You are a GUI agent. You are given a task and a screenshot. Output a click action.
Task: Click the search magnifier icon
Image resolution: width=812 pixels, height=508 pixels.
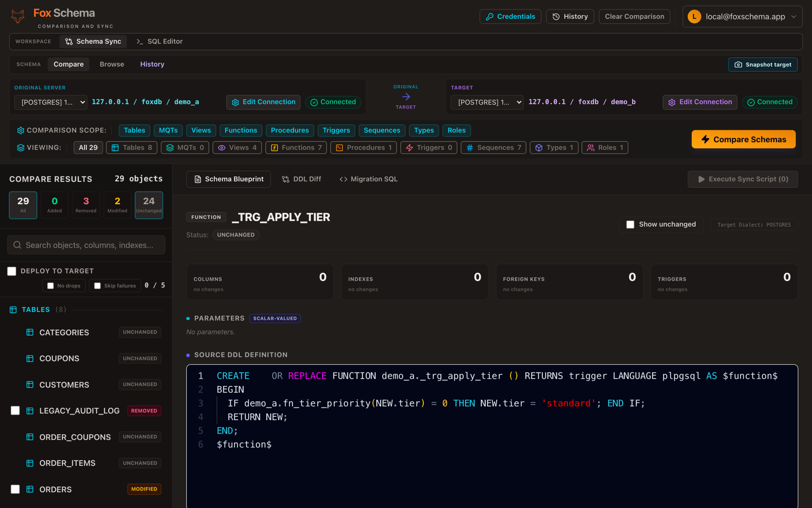point(17,245)
